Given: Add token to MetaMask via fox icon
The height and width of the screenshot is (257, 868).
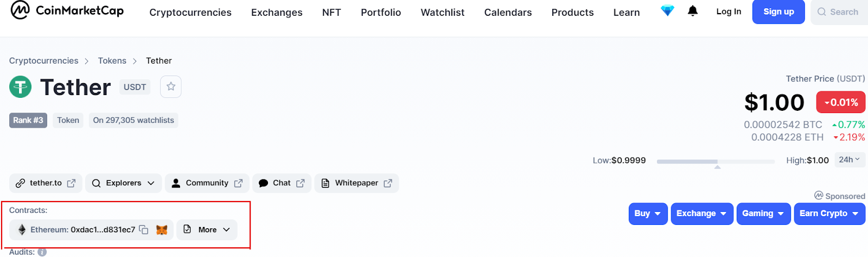Looking at the screenshot, I should pos(162,230).
